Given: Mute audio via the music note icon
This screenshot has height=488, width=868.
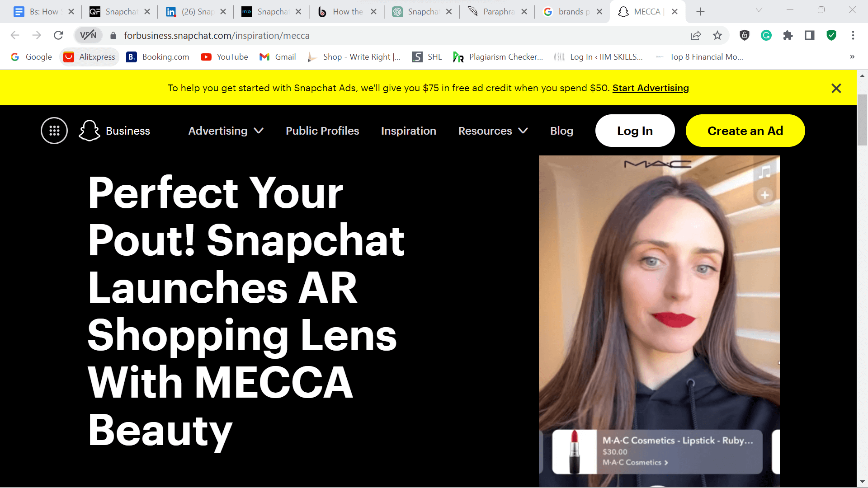Looking at the screenshot, I should [764, 173].
